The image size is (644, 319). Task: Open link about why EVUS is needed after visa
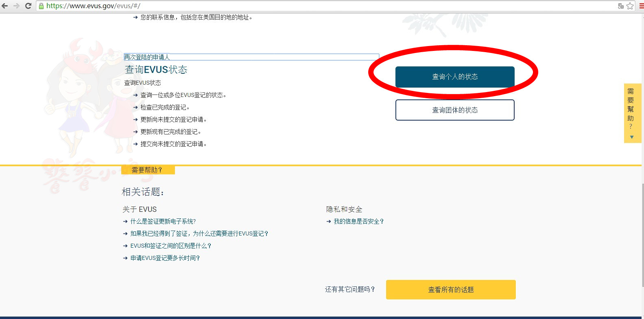click(199, 233)
